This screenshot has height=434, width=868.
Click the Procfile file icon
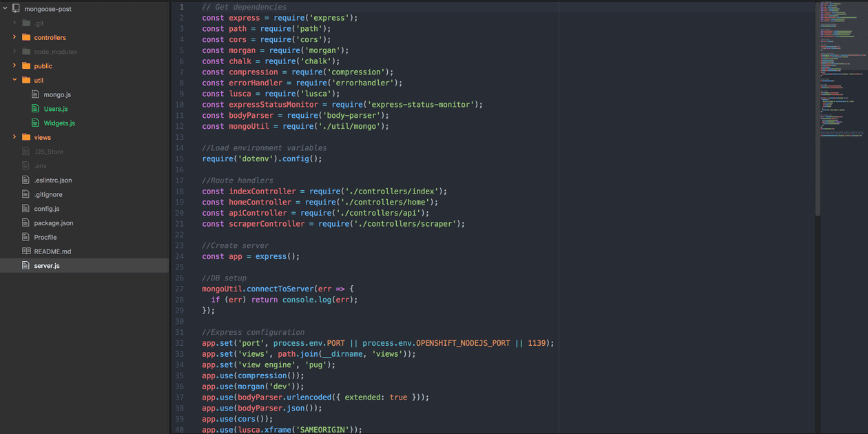click(x=25, y=236)
